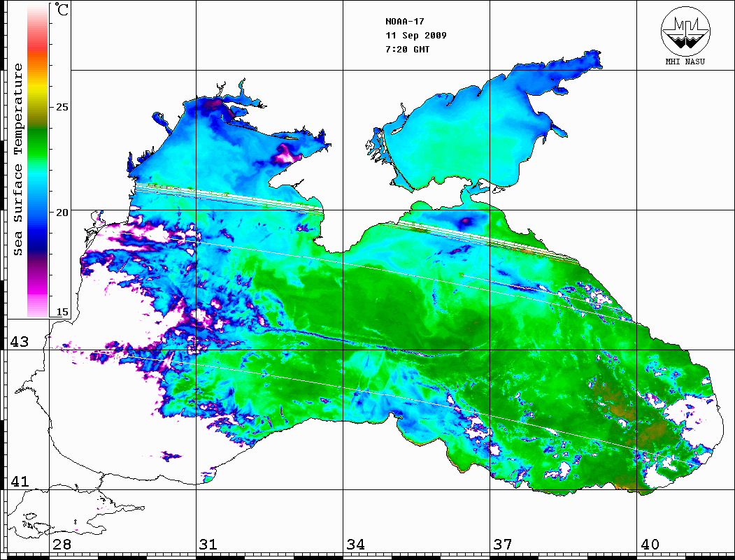Click the MHI NASU logo emblem
This screenshot has height=560, width=735.
click(x=685, y=31)
